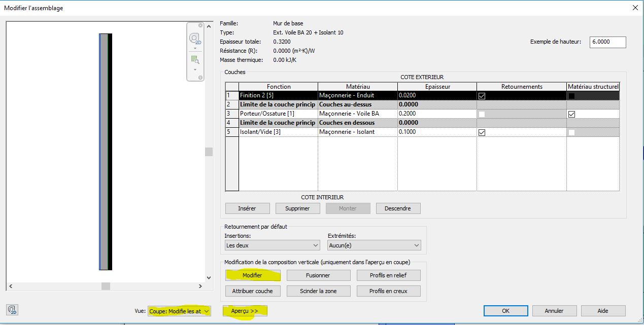
Task: Click the Exemple de hauteur input field
Action: [x=607, y=43]
